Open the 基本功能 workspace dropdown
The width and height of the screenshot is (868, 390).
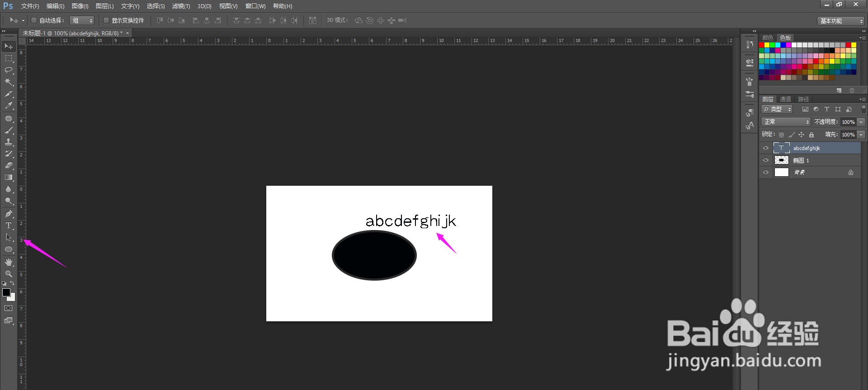(x=841, y=21)
